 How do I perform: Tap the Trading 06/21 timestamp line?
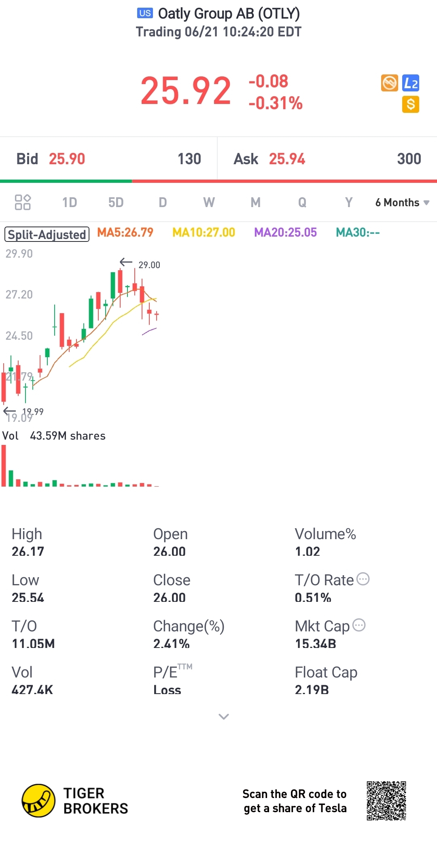pos(218,32)
